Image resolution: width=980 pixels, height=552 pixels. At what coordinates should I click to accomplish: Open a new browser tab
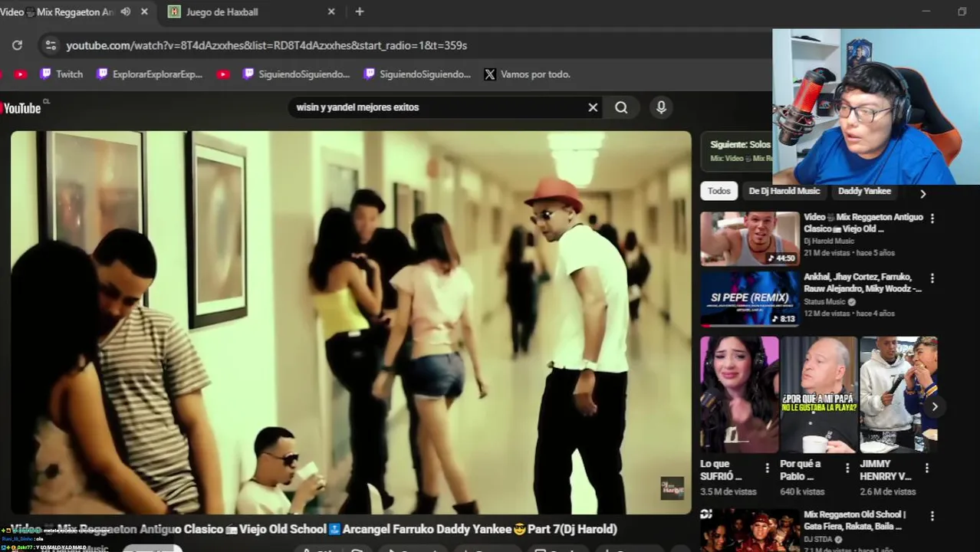click(360, 11)
